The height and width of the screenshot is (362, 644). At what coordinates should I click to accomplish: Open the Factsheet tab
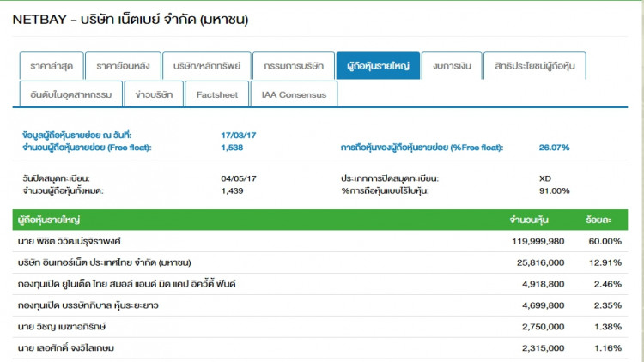point(217,94)
